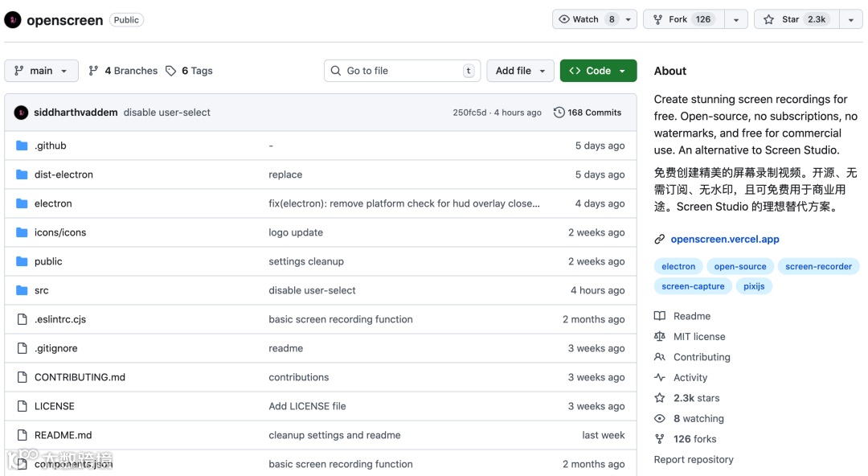The width and height of the screenshot is (868, 476).
Task: Visit the openscreen.vercel.app website link
Action: (725, 240)
